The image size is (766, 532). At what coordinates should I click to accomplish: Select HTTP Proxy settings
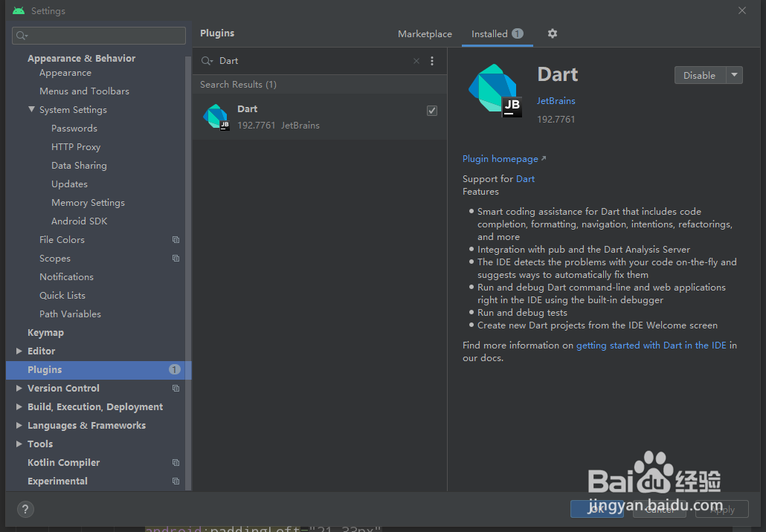click(76, 147)
